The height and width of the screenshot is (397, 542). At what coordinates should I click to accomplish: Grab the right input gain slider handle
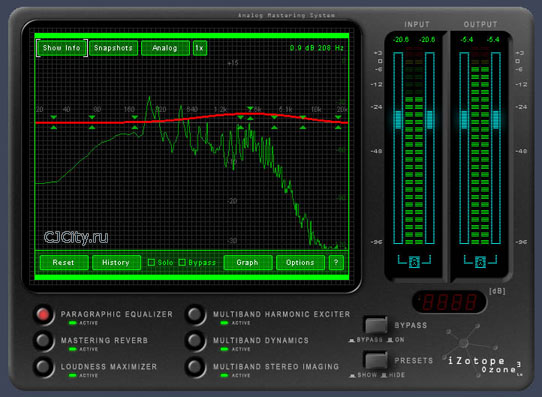point(430,120)
